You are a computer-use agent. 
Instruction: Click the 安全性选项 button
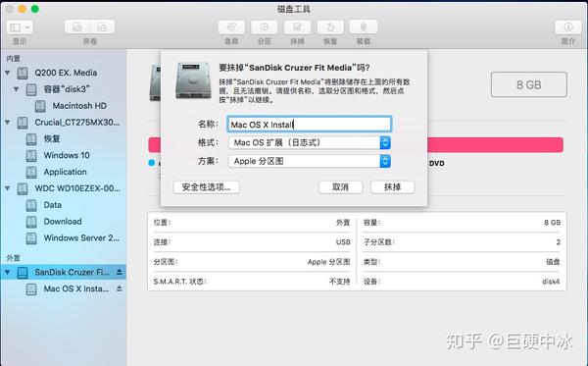[206, 187]
